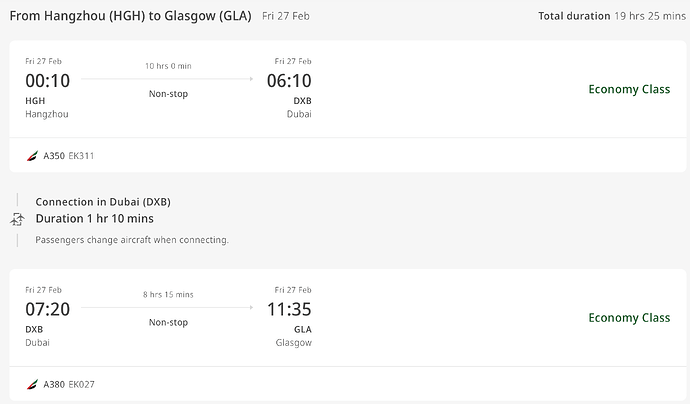Click Economy Class on the Dubai–Glasgow flight
This screenshot has height=404, width=690.
[x=628, y=318]
